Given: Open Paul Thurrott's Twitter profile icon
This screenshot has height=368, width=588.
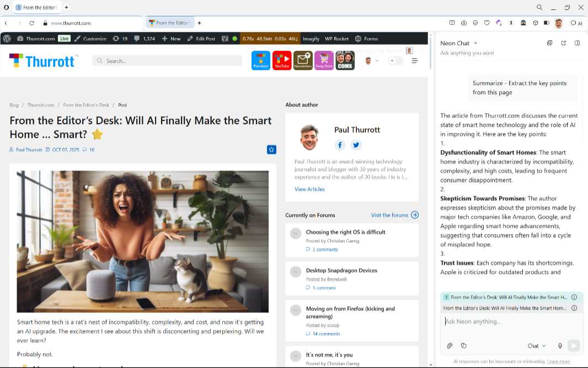Looking at the screenshot, I should click(x=356, y=145).
